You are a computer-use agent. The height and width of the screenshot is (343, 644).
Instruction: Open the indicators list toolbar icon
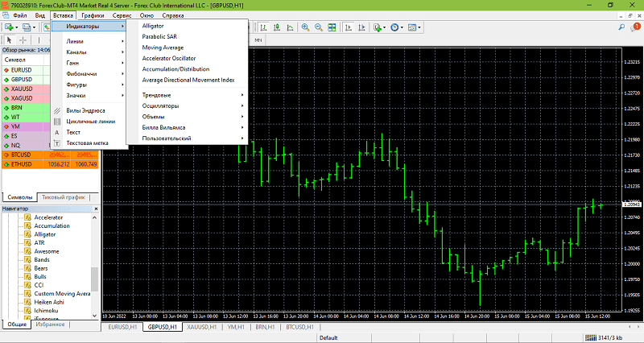(x=378, y=27)
